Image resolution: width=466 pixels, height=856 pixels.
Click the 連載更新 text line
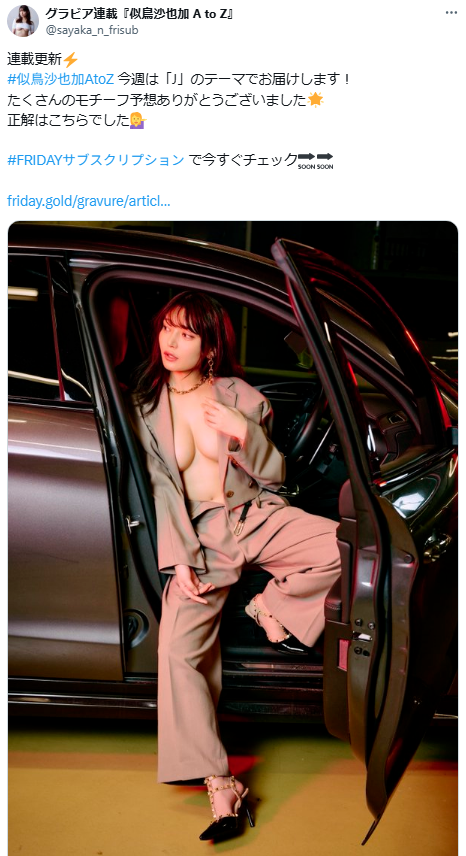pos(35,58)
